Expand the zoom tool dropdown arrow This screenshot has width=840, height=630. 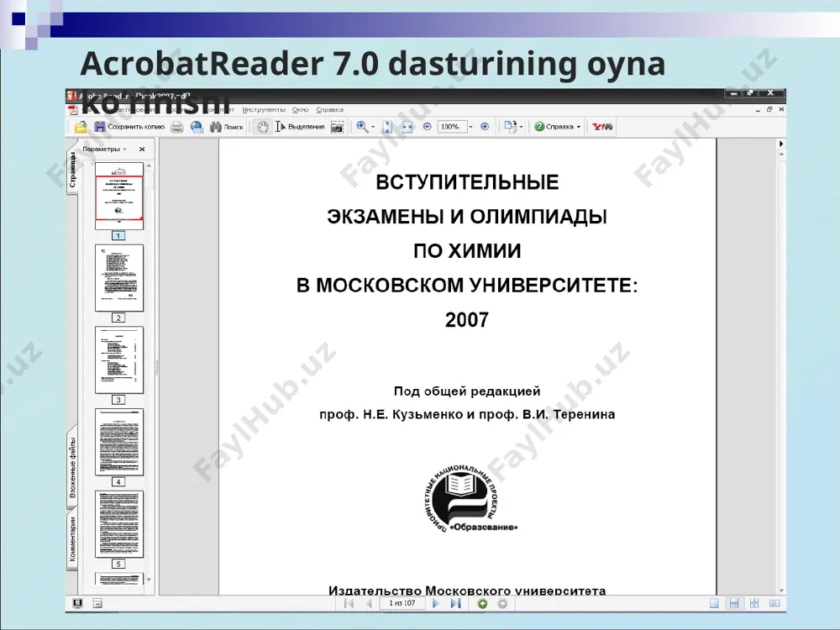pos(374,128)
